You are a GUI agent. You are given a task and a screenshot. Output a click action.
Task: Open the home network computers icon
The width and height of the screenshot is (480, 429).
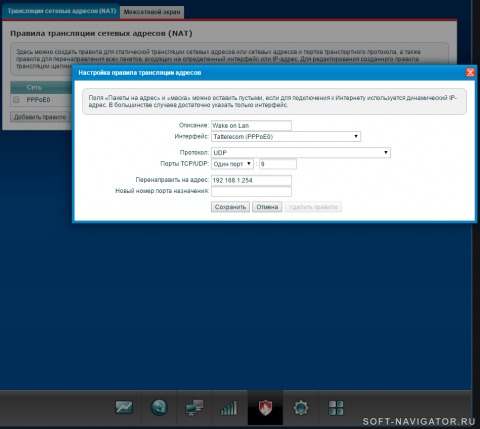coord(194,407)
